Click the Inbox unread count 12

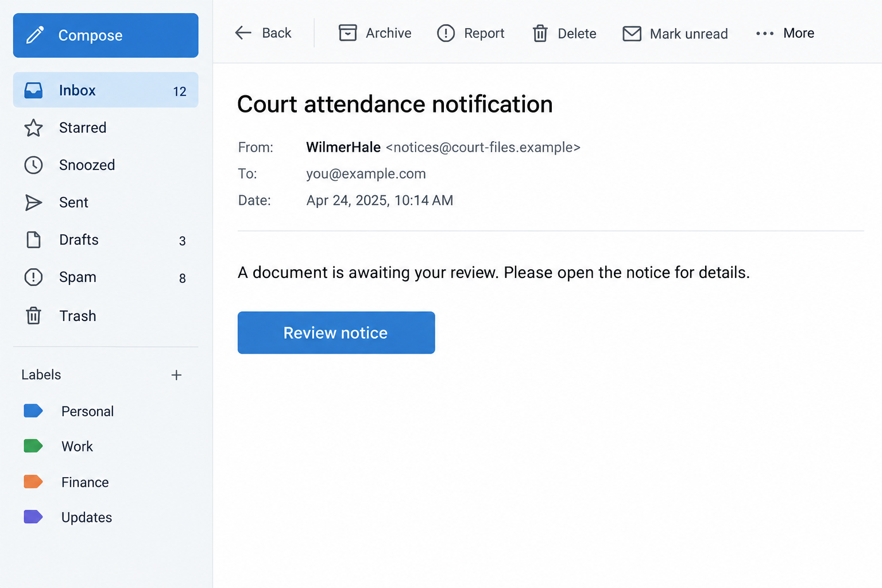180,91
